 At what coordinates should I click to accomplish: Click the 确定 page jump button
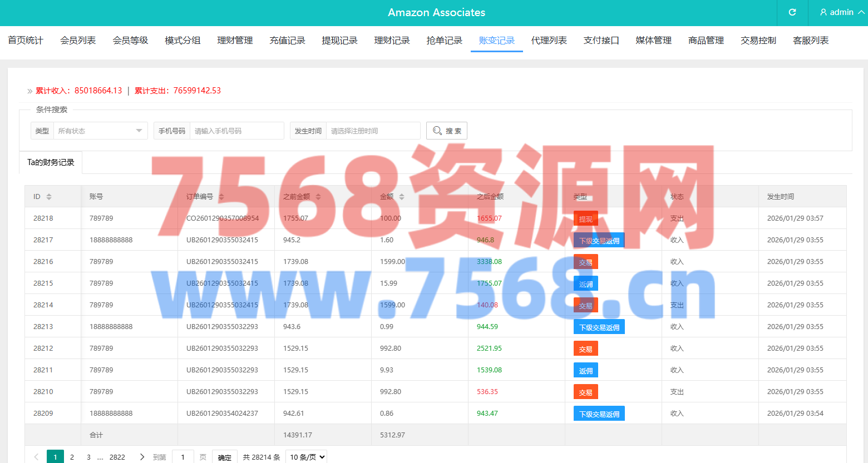click(x=225, y=457)
